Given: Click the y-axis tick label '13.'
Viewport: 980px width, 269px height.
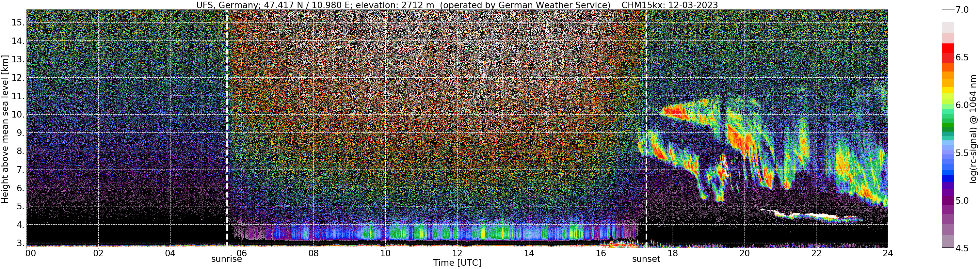Looking at the screenshot, I should (x=18, y=59).
